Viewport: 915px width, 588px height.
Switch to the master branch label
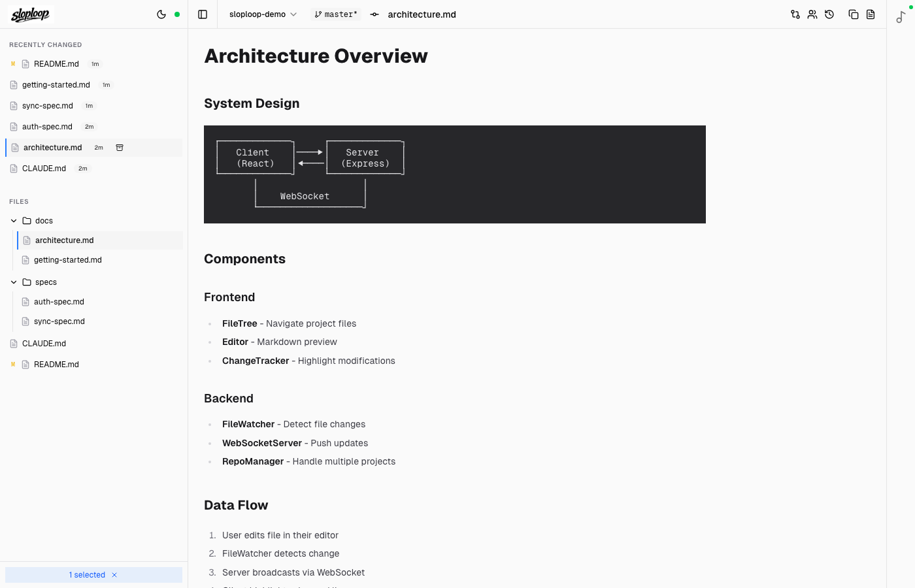pyautogui.click(x=335, y=14)
